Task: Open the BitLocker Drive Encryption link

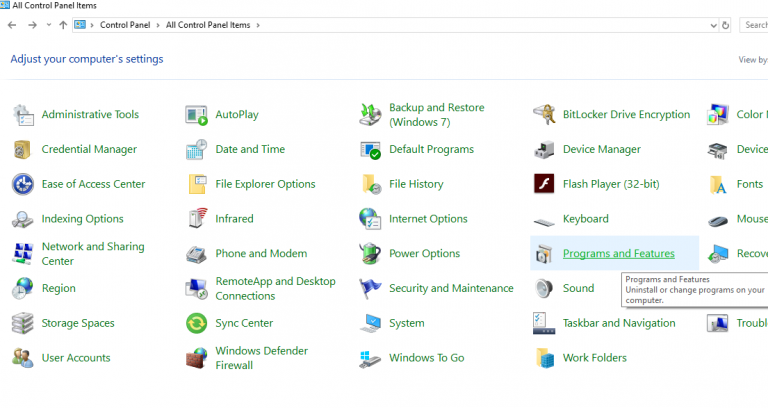Action: 626,115
